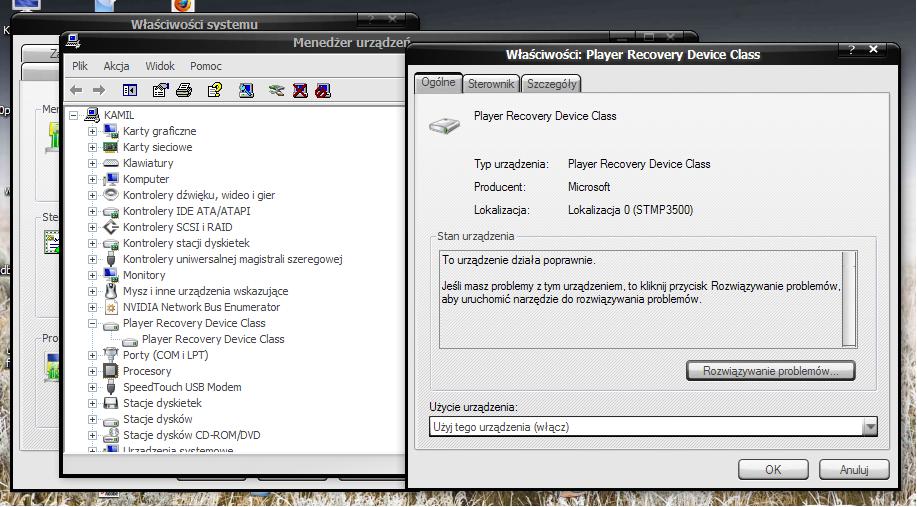Click the Kontrolery dźwięku speaker icon
This screenshot has width=917, height=507.
(x=111, y=195)
